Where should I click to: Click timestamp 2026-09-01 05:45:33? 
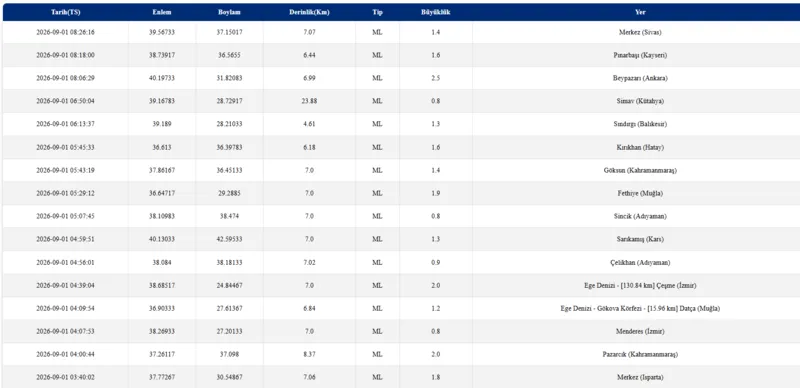click(65, 147)
